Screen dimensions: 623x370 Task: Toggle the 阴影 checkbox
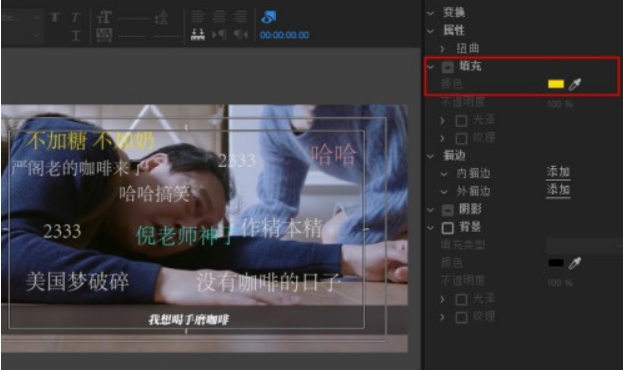pos(448,209)
